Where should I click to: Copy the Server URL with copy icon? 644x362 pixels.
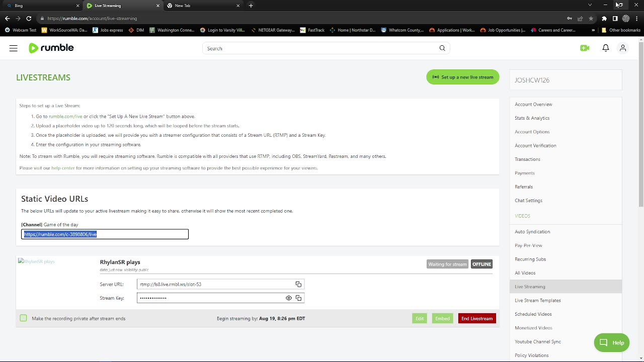click(x=298, y=285)
